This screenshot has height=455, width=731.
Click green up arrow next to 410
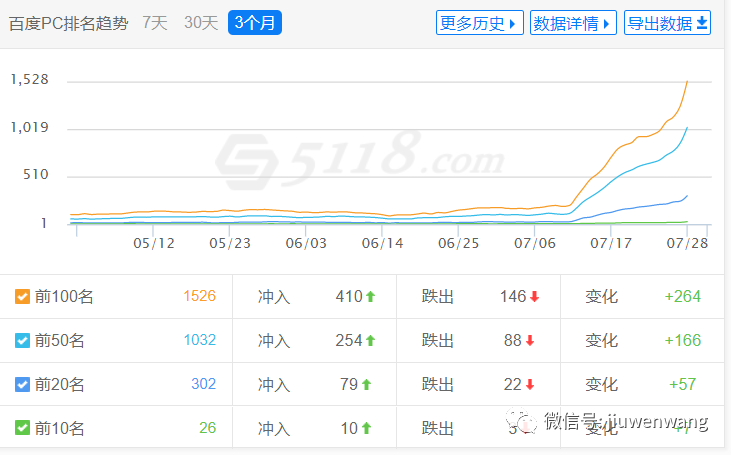[370, 296]
